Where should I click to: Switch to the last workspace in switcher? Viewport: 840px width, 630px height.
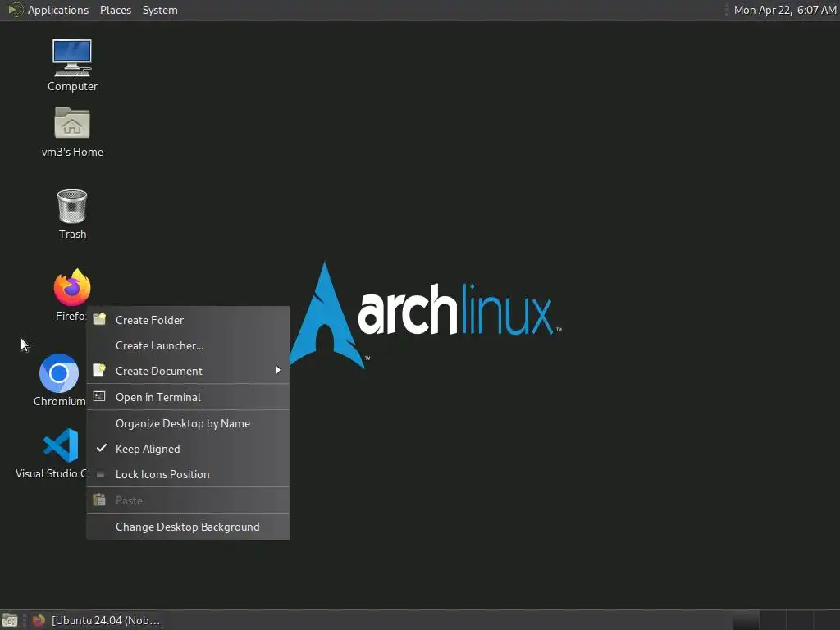(826, 620)
